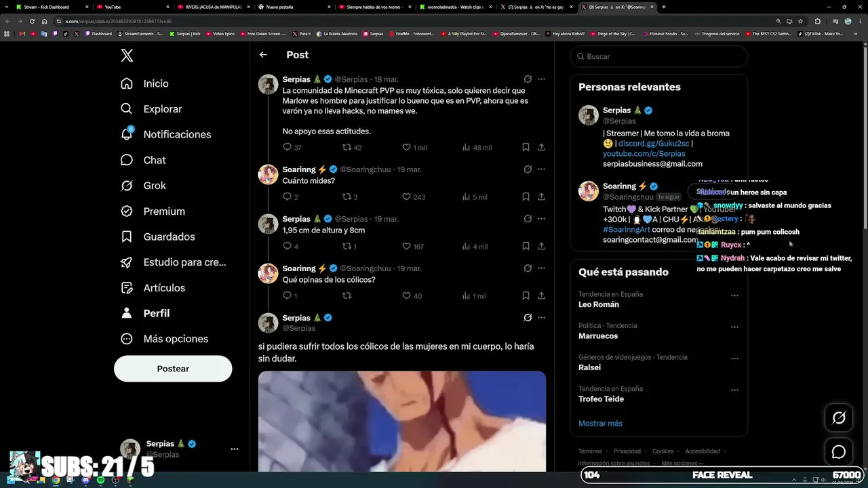Focus the Buscar search field

(659, 56)
